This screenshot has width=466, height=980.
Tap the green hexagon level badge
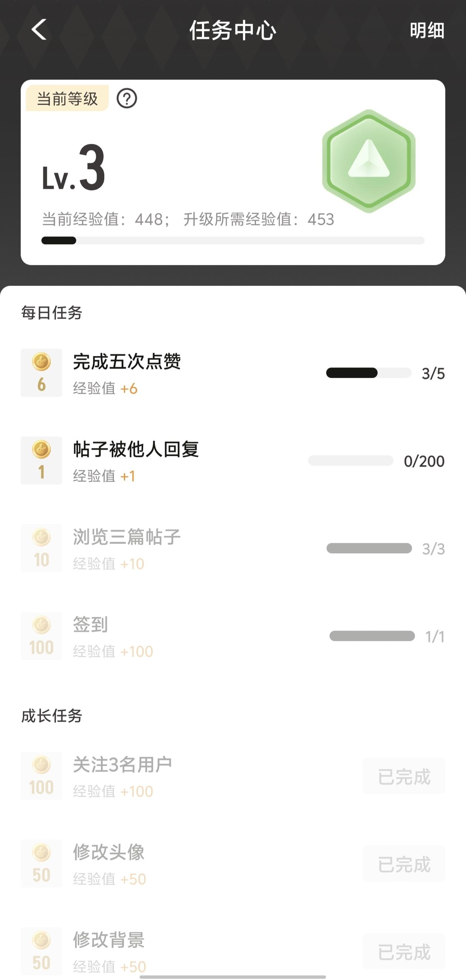coord(368,161)
